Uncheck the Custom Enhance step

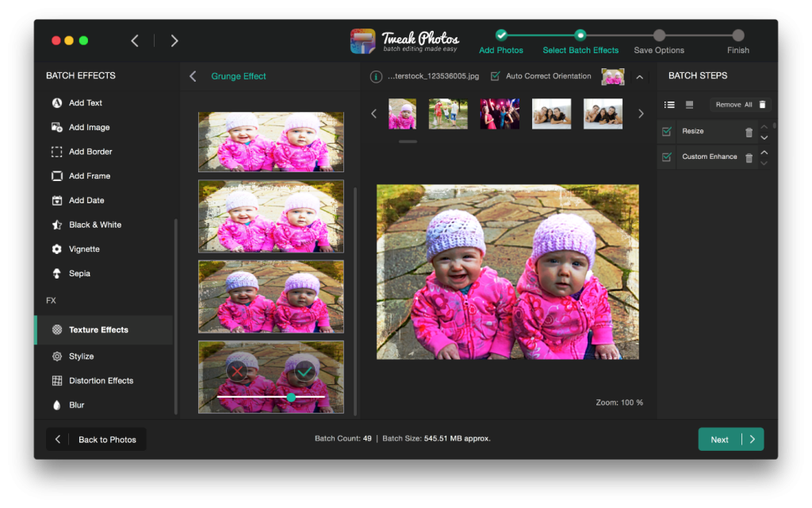tap(666, 156)
